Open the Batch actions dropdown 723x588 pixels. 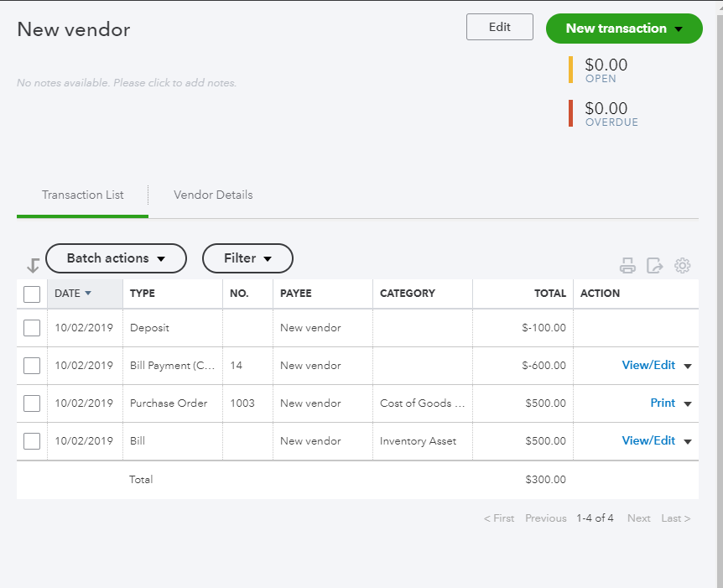click(x=117, y=258)
